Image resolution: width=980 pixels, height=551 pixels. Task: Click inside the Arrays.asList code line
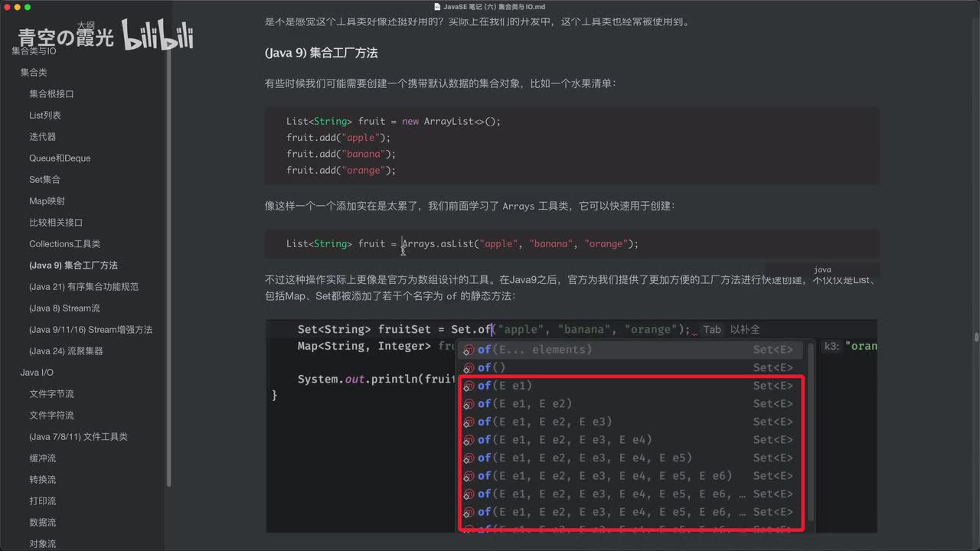[462, 243]
